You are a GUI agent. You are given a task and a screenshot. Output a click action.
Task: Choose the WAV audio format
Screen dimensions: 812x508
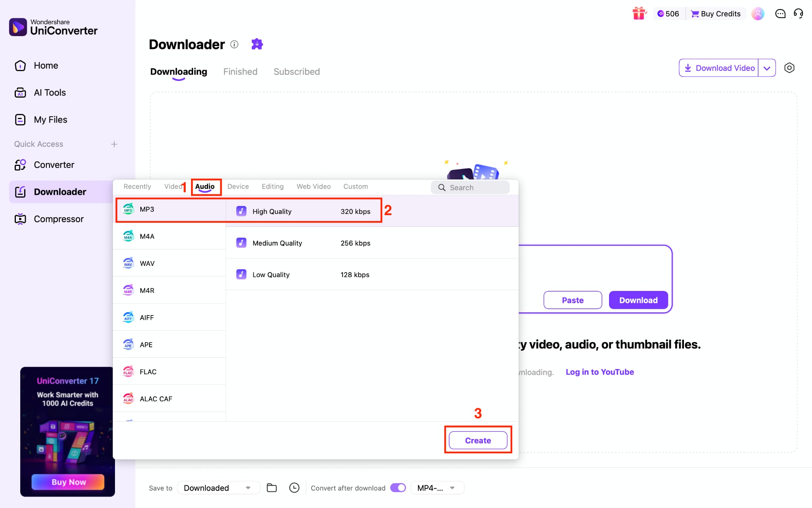(x=169, y=264)
